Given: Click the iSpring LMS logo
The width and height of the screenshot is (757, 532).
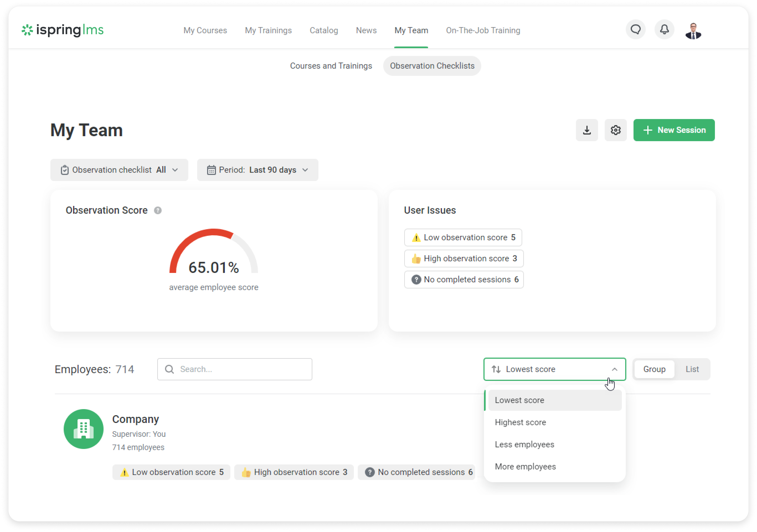Looking at the screenshot, I should [x=63, y=30].
